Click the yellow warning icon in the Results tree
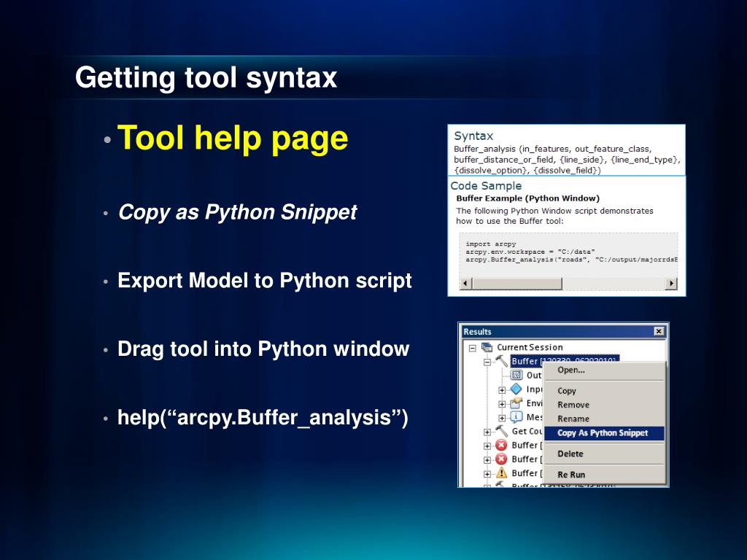747x560 pixels. [502, 472]
